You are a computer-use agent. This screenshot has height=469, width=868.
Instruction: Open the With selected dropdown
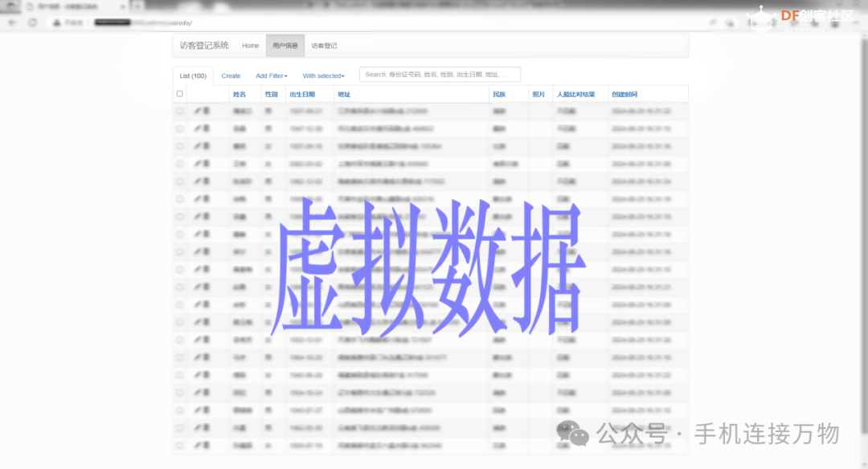[323, 75]
